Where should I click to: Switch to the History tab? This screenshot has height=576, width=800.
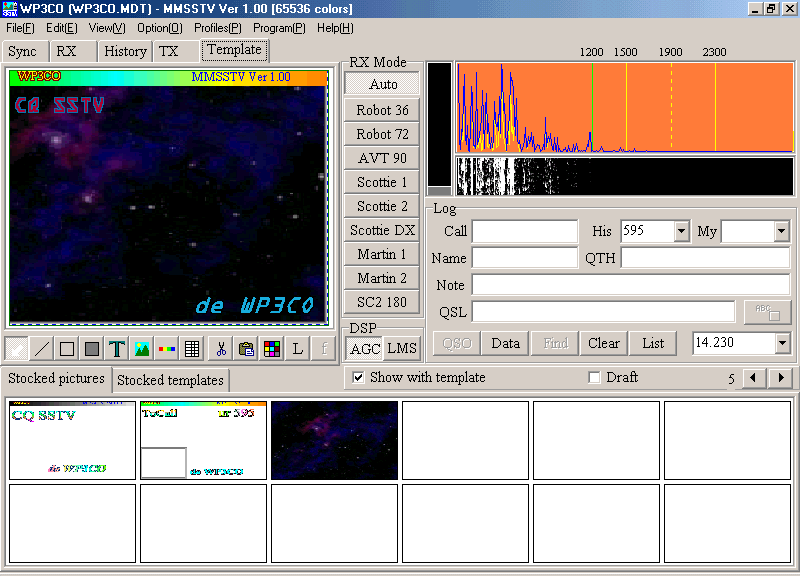coord(125,52)
